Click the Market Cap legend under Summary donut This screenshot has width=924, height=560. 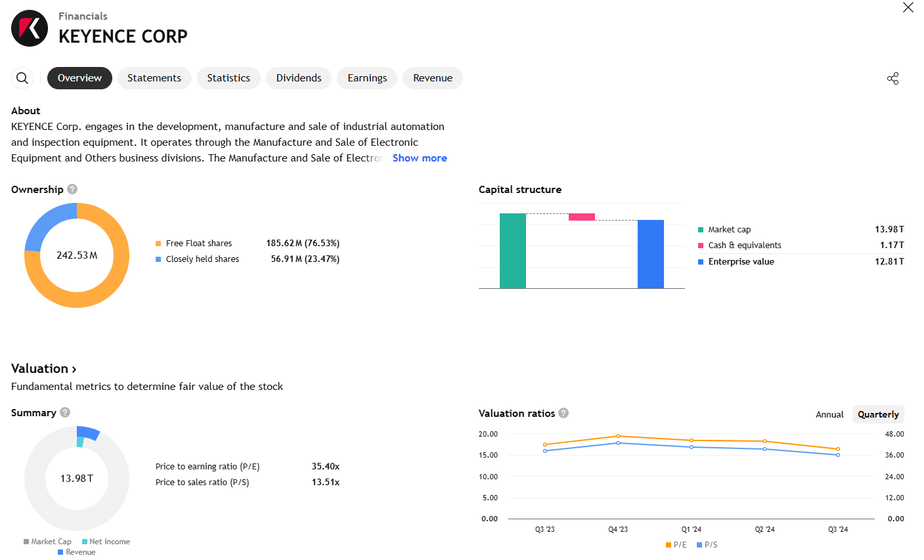coord(47,542)
